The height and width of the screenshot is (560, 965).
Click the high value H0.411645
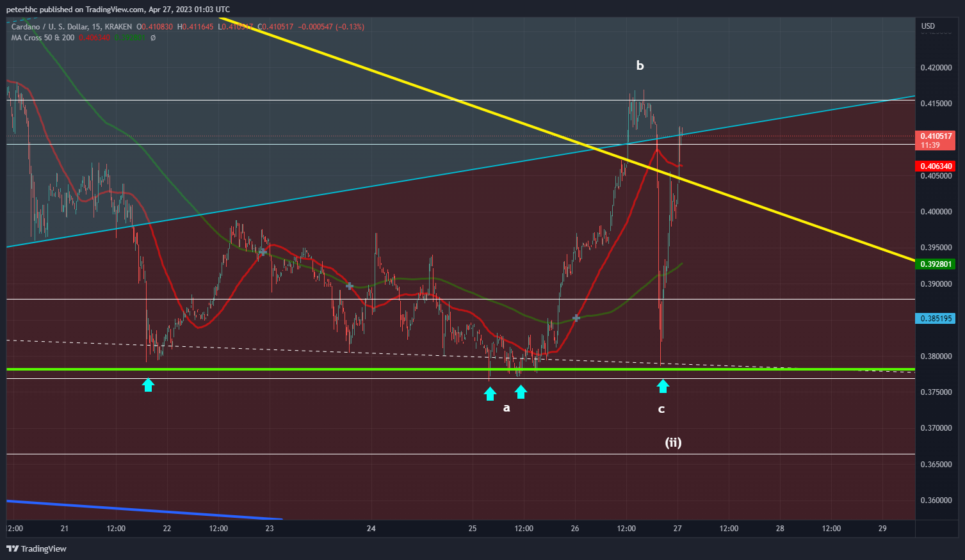coord(195,27)
